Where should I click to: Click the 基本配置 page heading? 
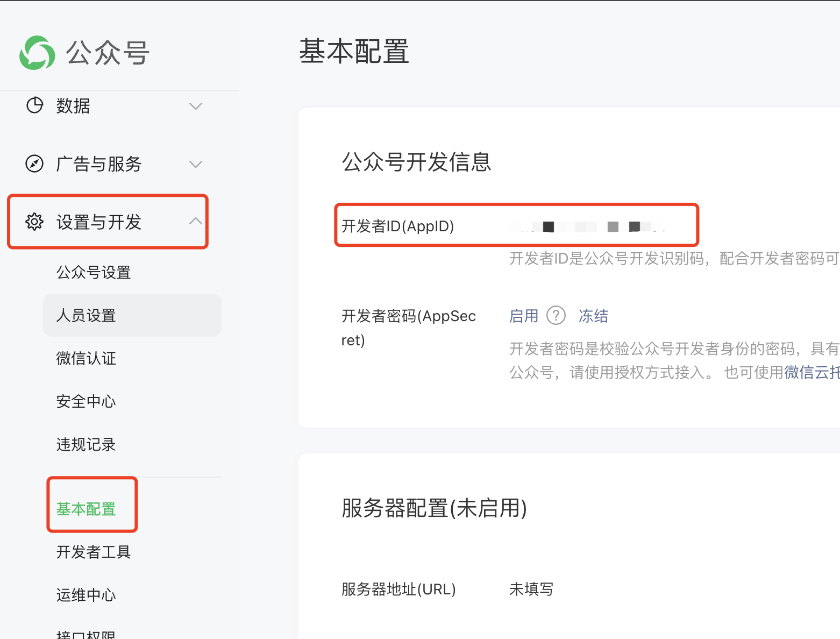pyautogui.click(x=354, y=52)
